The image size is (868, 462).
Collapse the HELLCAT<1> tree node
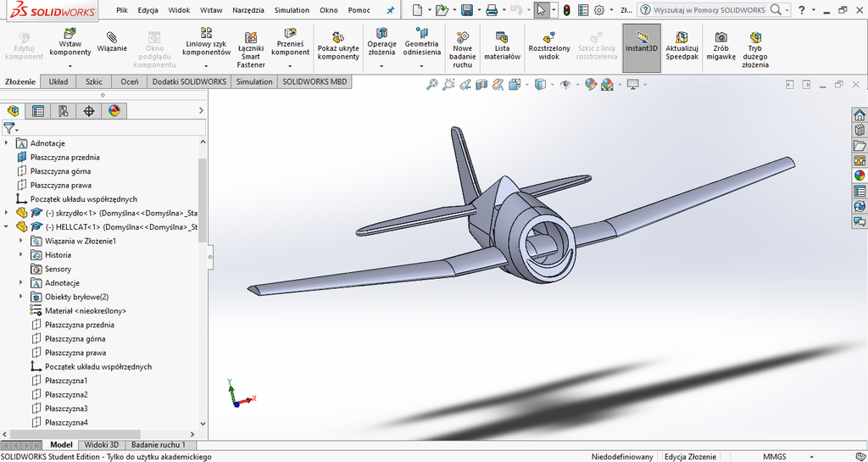pyautogui.click(x=7, y=227)
